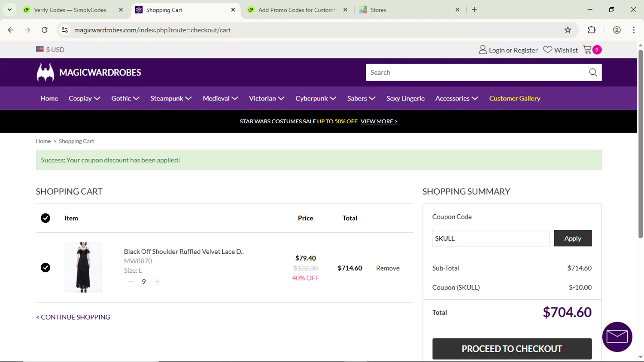This screenshot has width=644, height=362.
Task: Click the page vertical scrollbar
Action: pyautogui.click(x=641, y=144)
